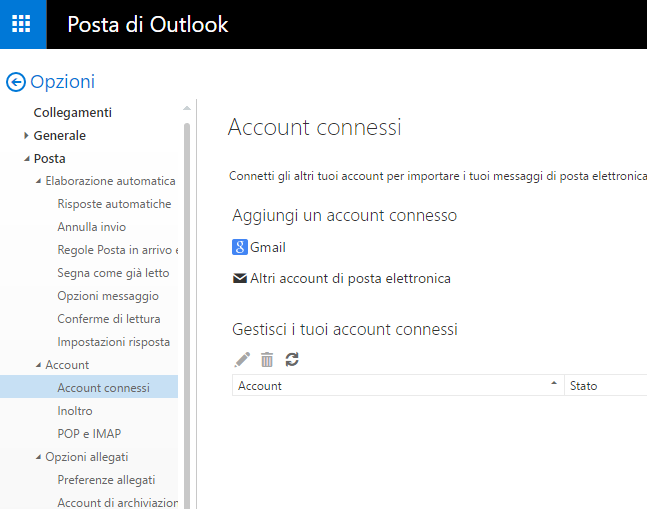This screenshot has width=647, height=509.
Task: Open Account di archiviazione settings
Action: (x=118, y=503)
